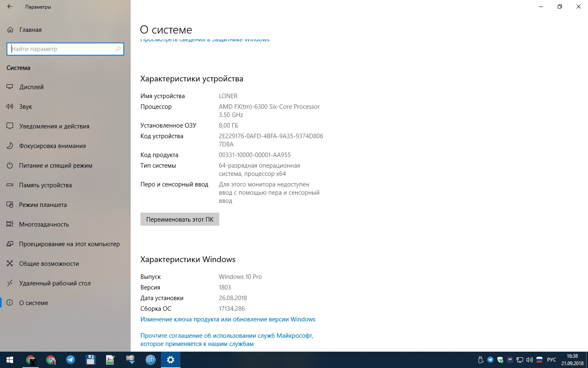The width and height of the screenshot is (588, 368).
Task: Click the Характеристики Windows heading
Action: 188,260
